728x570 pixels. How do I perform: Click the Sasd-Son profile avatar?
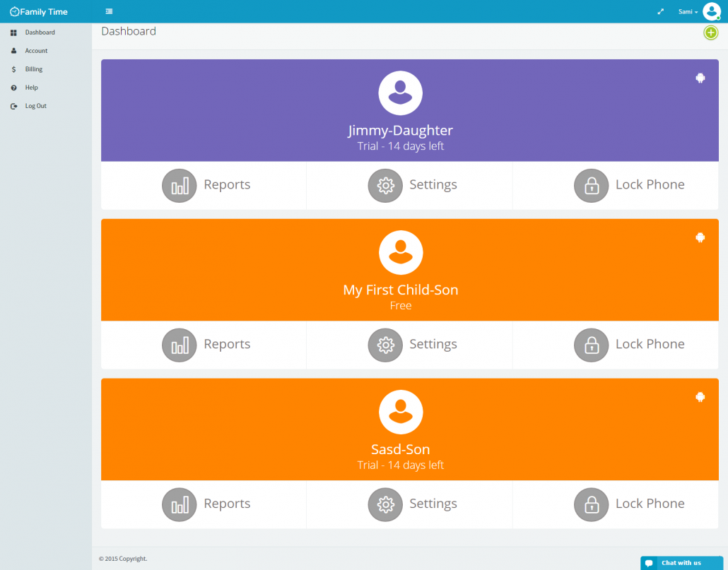[401, 412]
